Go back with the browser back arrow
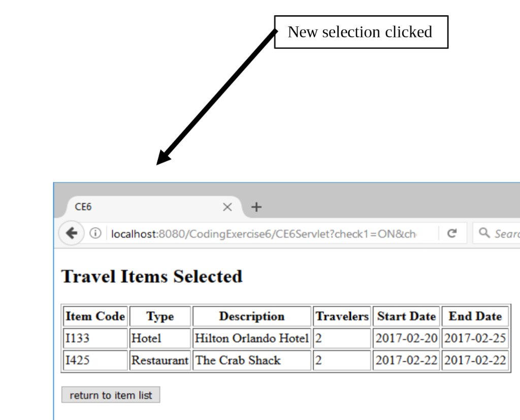 click(x=71, y=233)
